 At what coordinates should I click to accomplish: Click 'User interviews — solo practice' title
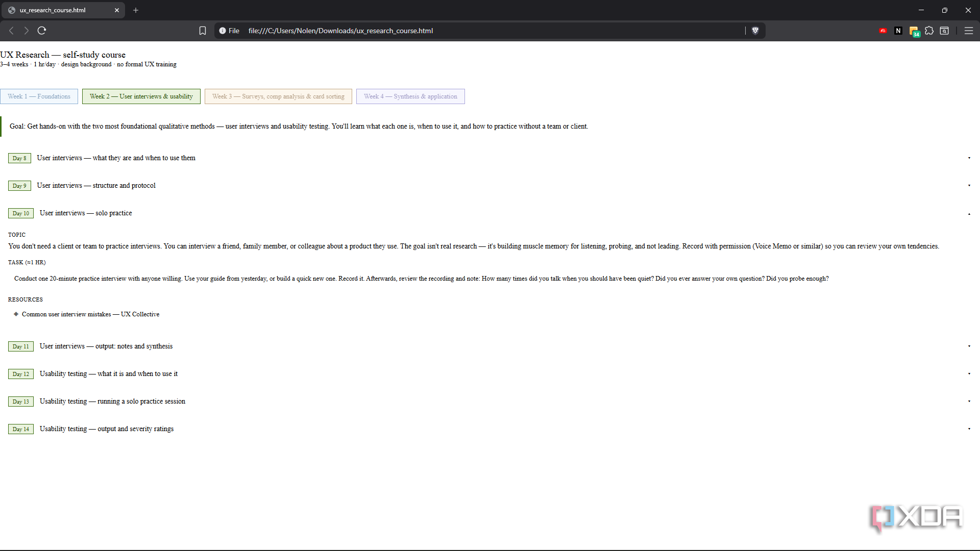86,213
